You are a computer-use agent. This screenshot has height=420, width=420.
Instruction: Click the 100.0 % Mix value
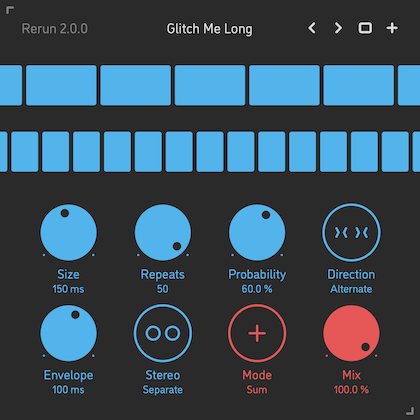351,389
